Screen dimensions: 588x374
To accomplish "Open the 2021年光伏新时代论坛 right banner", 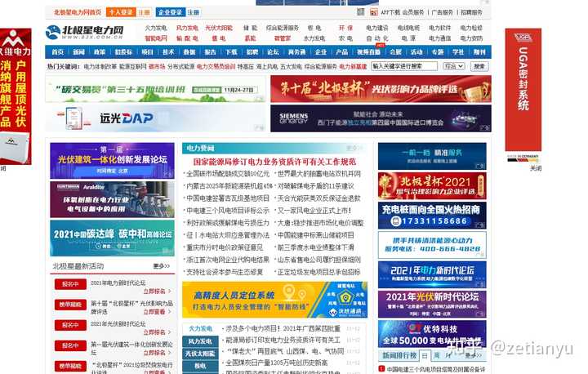I will (x=432, y=305).
